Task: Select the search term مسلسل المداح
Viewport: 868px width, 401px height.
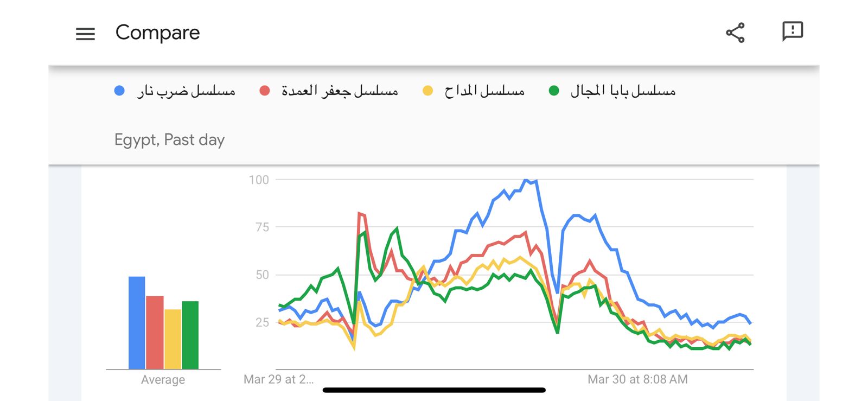Action: (x=484, y=91)
